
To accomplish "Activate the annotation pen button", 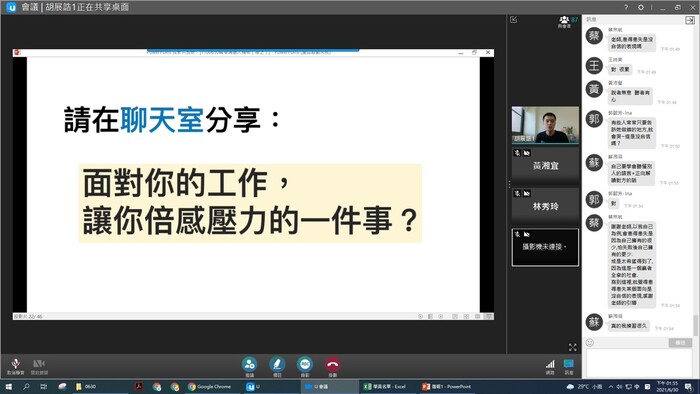I will click(277, 365).
